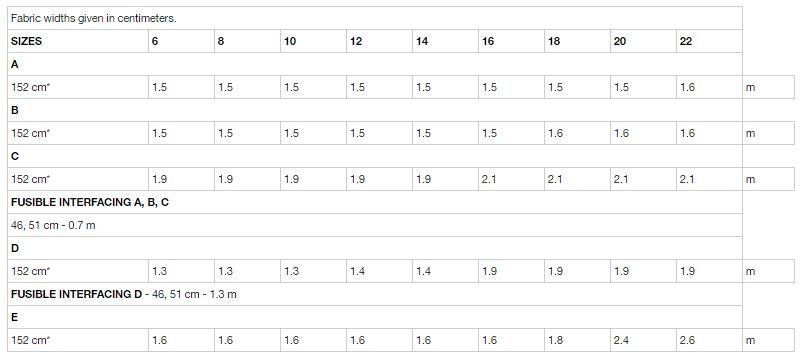Click the size 6 column header
Screen dimensions: 800x360
click(x=182, y=41)
